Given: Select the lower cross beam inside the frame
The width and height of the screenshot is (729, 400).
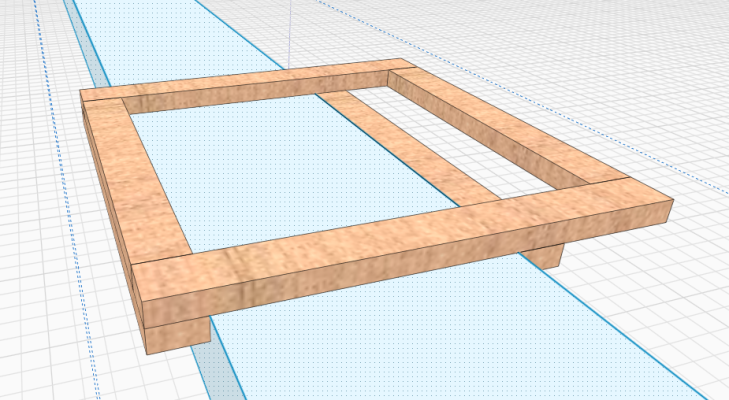Looking at the screenshot, I should click(409, 149).
